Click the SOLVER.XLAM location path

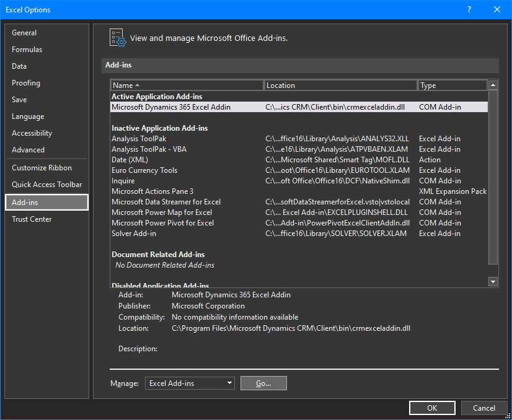click(336, 234)
